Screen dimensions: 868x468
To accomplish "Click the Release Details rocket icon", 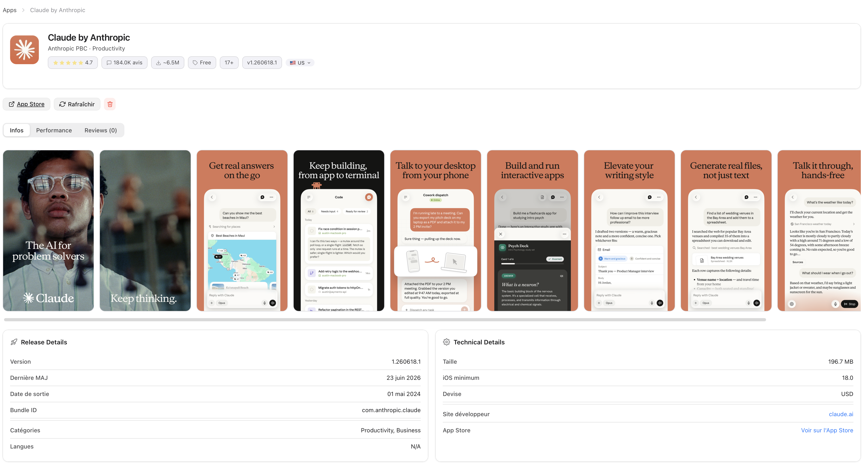I will (14, 342).
